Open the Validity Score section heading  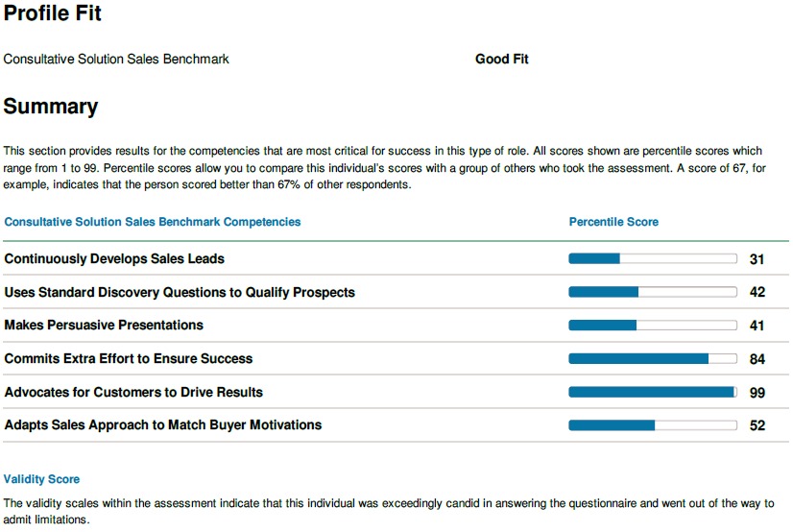point(41,479)
